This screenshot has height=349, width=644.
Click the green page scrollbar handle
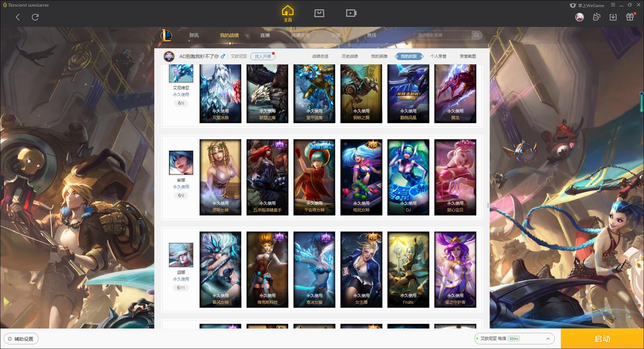[x=642, y=102]
